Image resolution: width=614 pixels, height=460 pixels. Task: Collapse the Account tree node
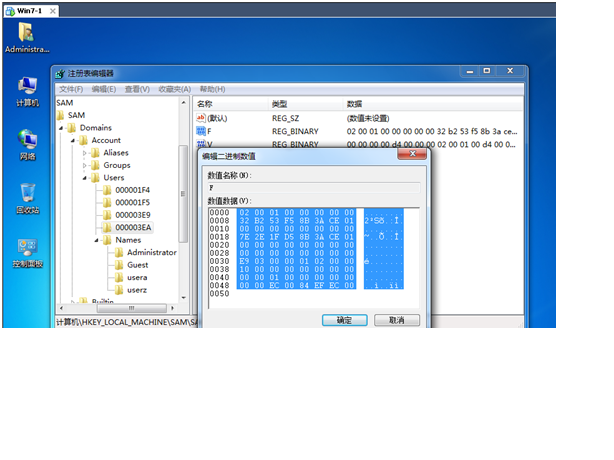(73, 141)
